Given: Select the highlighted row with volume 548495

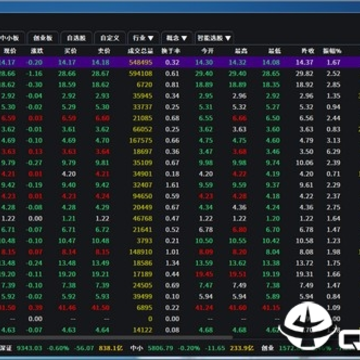Looking at the screenshot, I should pyautogui.click(x=180, y=62).
